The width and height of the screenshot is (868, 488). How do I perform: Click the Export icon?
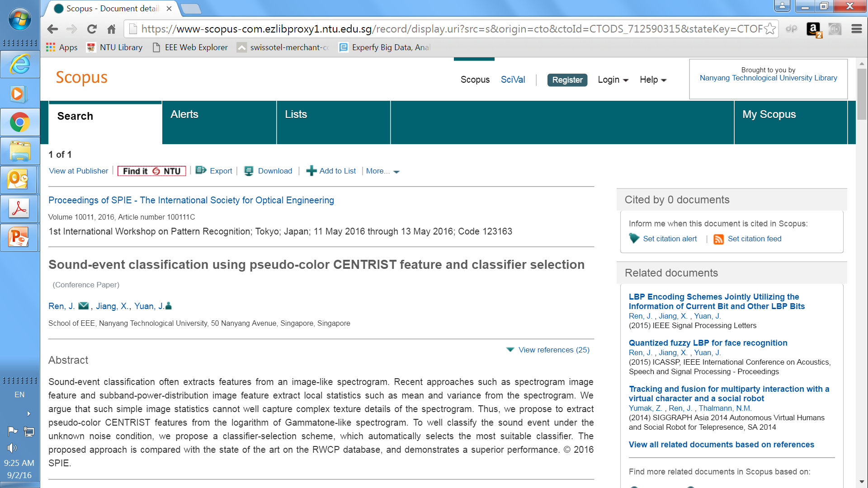coord(201,170)
